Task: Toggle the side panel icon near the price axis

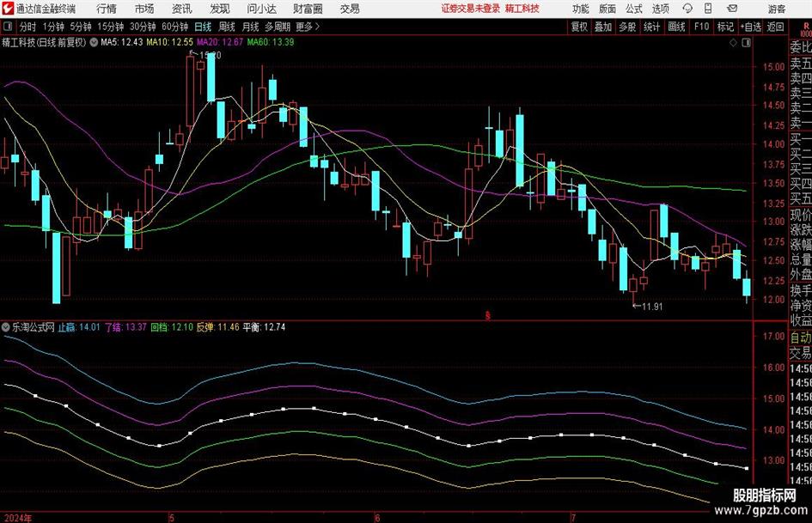Action: [746, 43]
